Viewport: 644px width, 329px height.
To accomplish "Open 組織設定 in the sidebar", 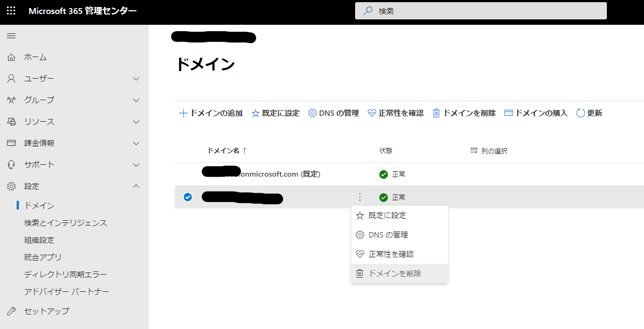I will point(39,240).
